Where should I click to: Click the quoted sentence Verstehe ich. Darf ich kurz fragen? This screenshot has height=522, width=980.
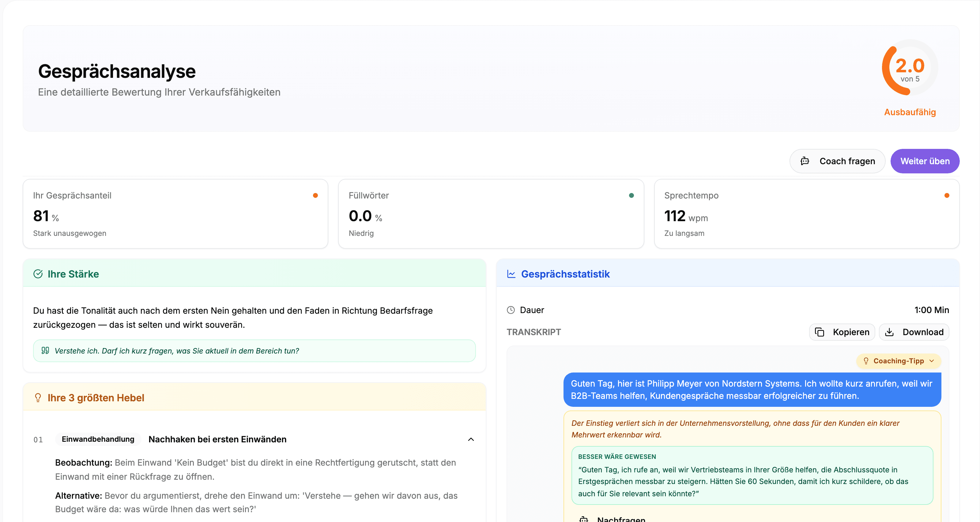coord(177,351)
